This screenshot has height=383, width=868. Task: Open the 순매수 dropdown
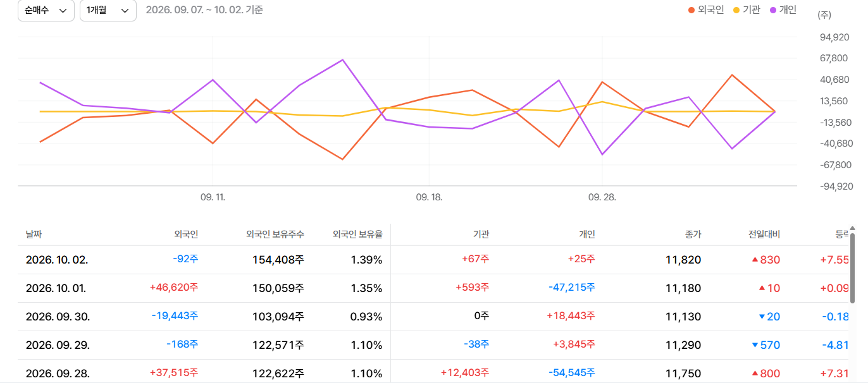tap(46, 10)
